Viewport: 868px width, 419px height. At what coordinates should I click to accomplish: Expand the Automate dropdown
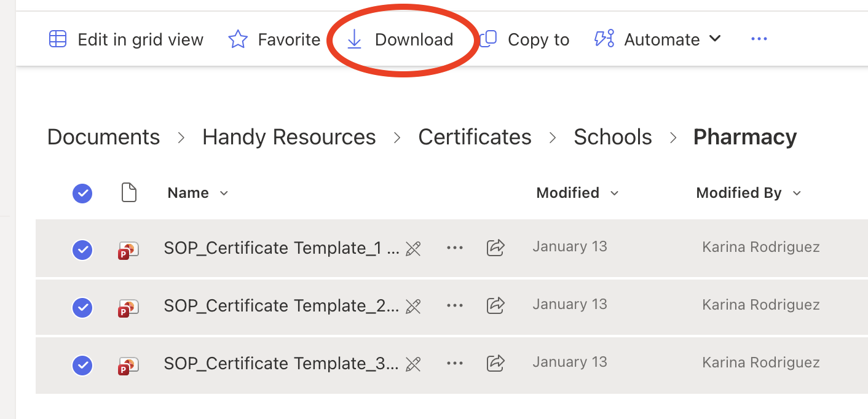715,39
